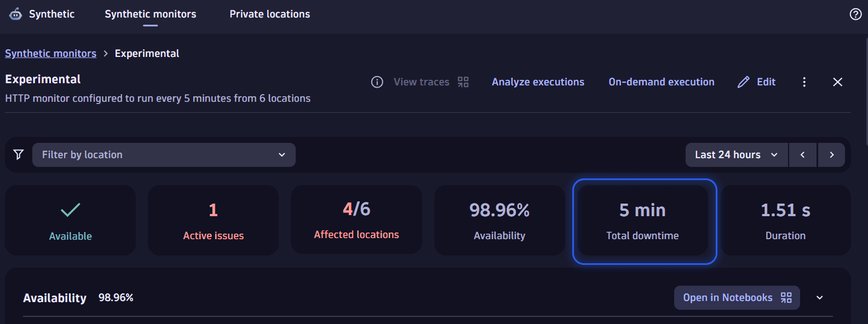Click the filter funnel icon

tap(19, 155)
